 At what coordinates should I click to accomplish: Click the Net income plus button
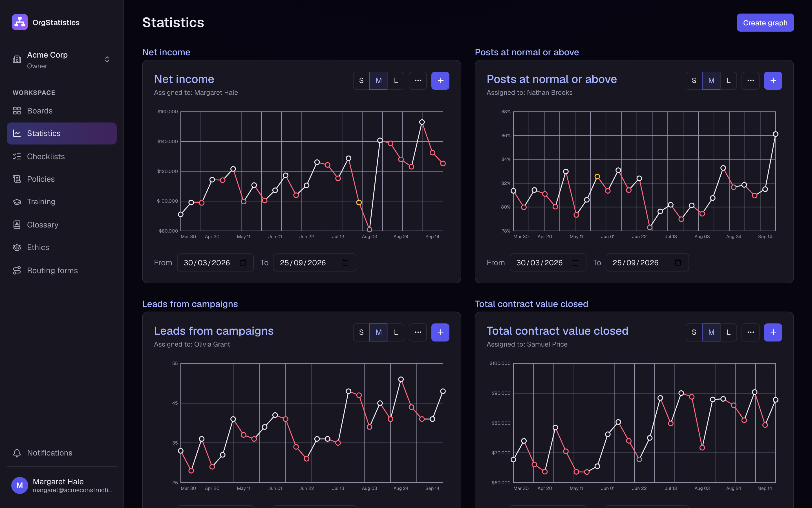[x=440, y=81]
